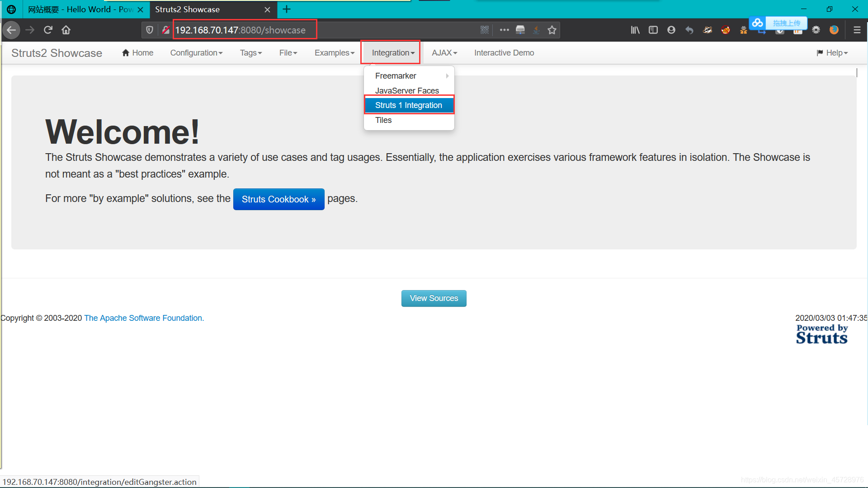The image size is (868, 488).
Task: Open the QR code icon in address bar
Action: [x=485, y=30]
